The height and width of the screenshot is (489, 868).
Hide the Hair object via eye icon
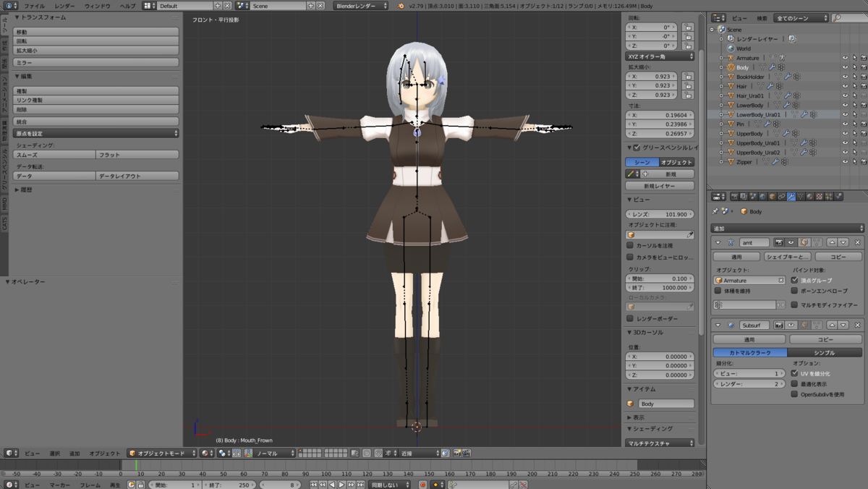click(845, 86)
